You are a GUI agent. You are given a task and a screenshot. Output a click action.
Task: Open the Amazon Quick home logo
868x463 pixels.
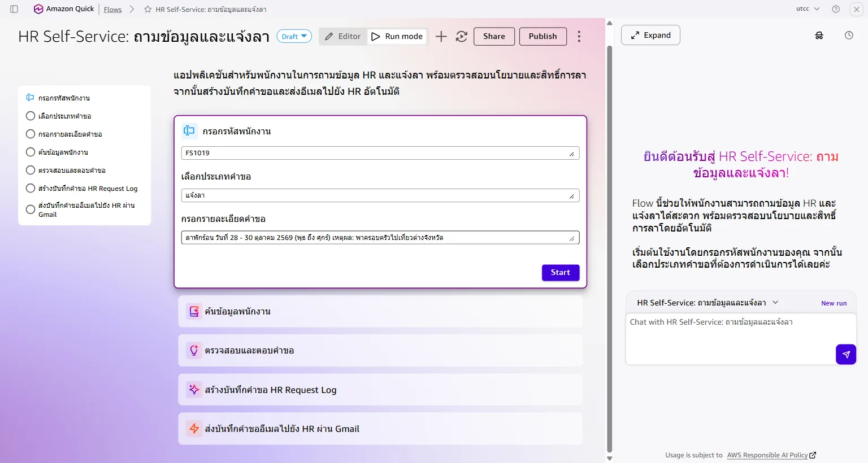point(64,9)
